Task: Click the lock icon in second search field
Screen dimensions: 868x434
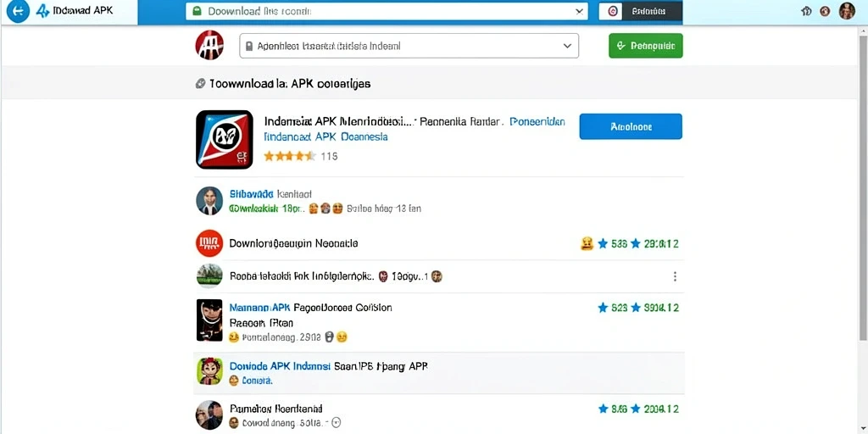Action: (248, 47)
